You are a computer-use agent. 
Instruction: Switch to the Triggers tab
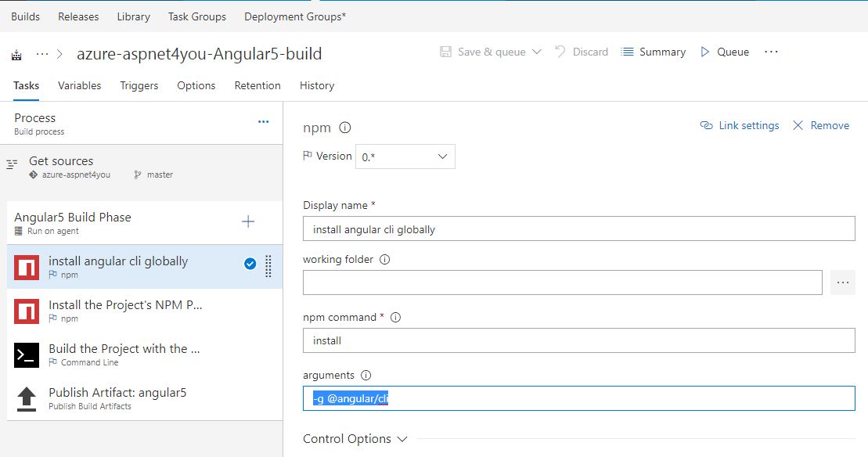coord(139,86)
